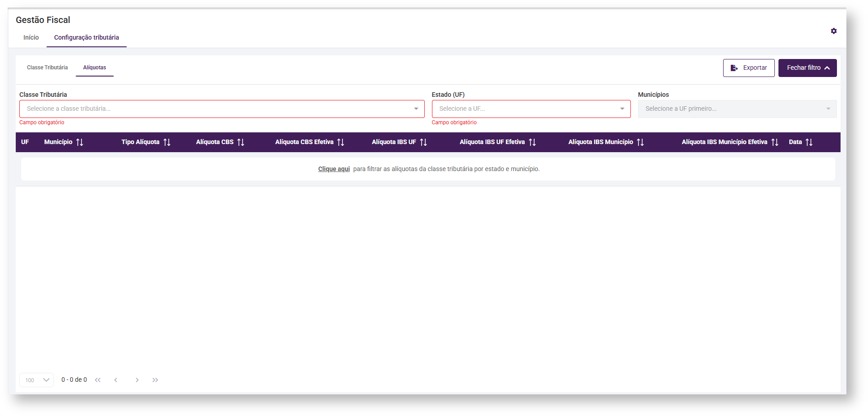Sort by Alíquota IBS UF Efetiva arrows

[532, 142]
